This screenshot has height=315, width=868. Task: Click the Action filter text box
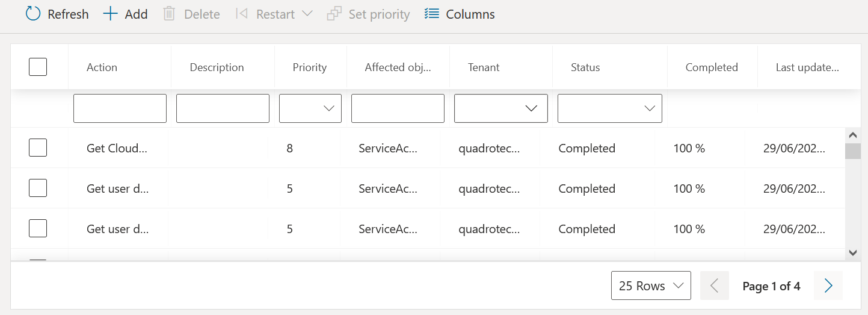coord(120,108)
